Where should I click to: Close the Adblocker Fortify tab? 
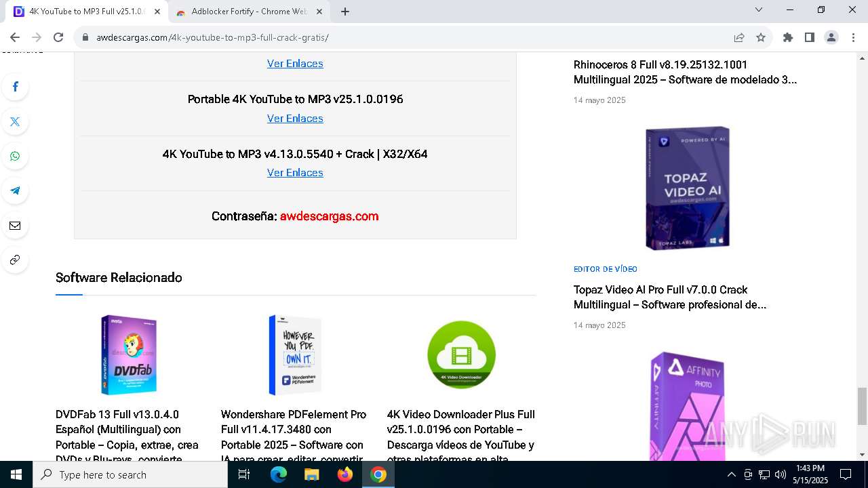(x=319, y=12)
